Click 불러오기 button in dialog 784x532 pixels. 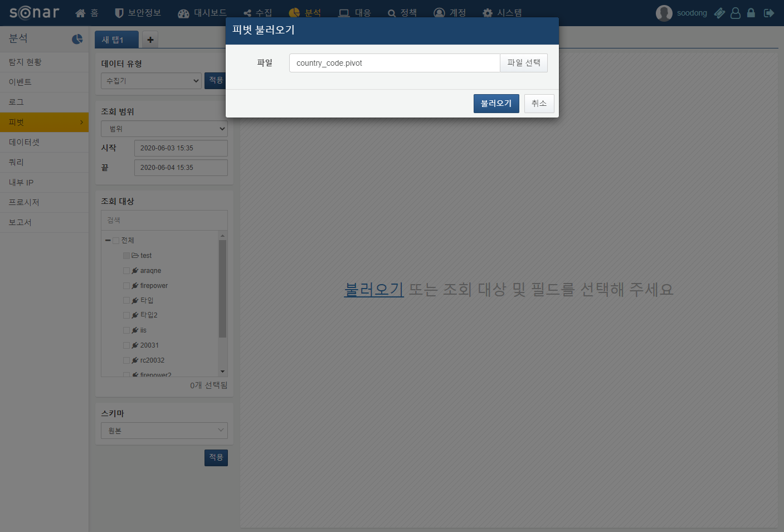pos(496,104)
